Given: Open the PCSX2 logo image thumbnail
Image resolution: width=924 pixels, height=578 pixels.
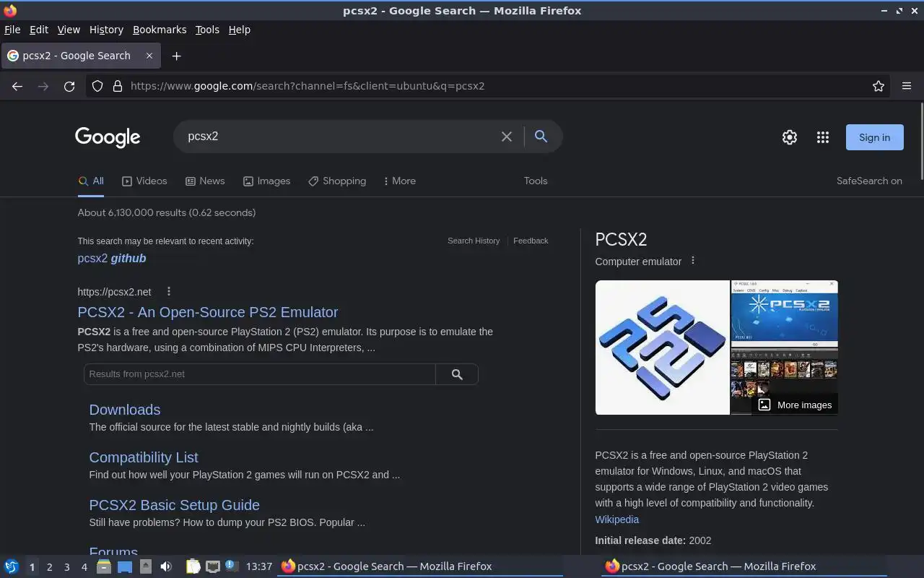Looking at the screenshot, I should [x=662, y=348].
